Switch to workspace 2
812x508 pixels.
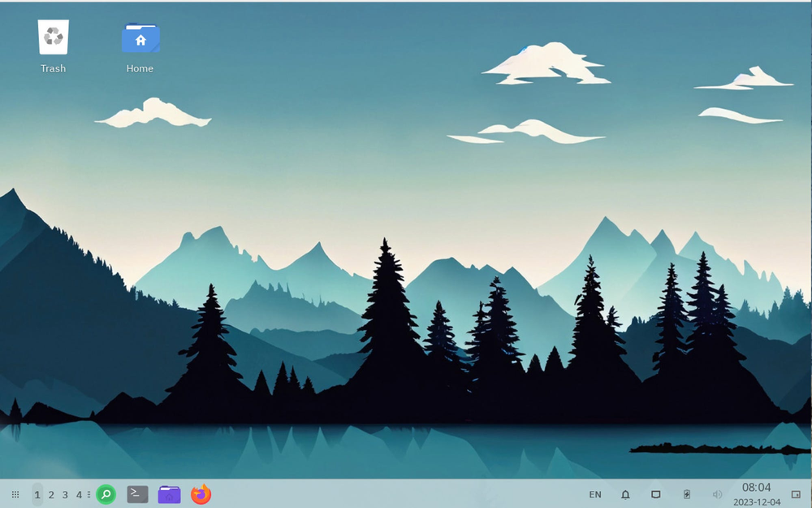click(x=51, y=495)
